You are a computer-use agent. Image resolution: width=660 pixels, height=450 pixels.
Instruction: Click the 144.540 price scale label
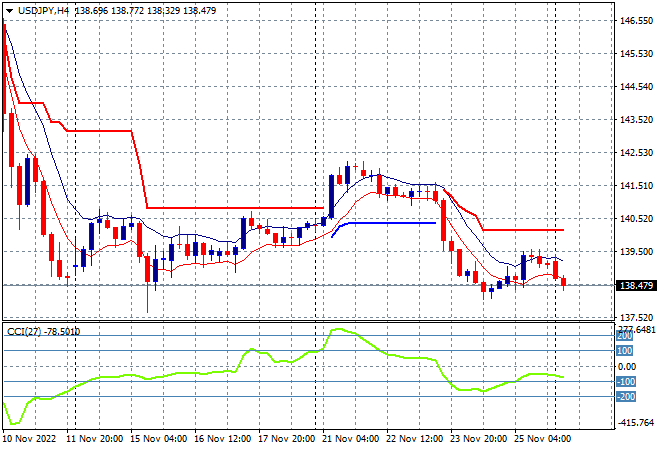click(x=636, y=87)
